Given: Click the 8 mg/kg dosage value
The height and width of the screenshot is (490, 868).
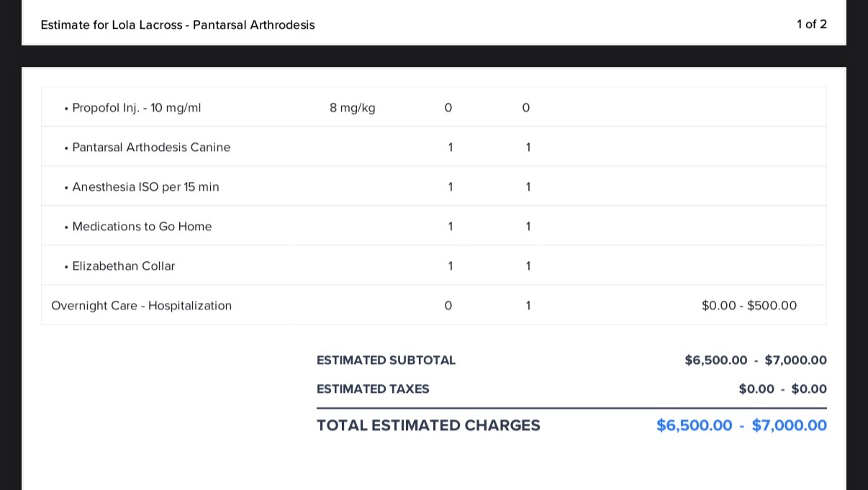Looking at the screenshot, I should click(x=353, y=108).
